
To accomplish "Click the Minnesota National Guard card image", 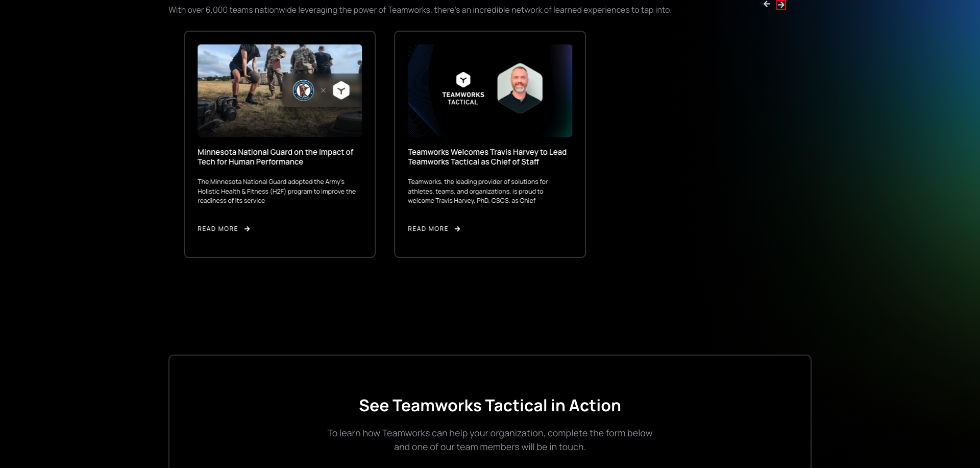I will click(x=280, y=90).
